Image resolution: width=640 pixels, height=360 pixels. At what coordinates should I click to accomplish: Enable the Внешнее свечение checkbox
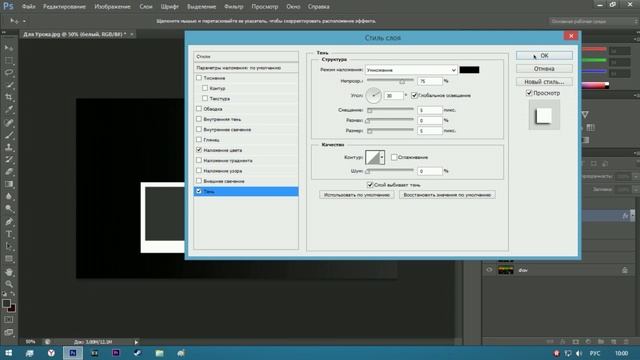[199, 181]
